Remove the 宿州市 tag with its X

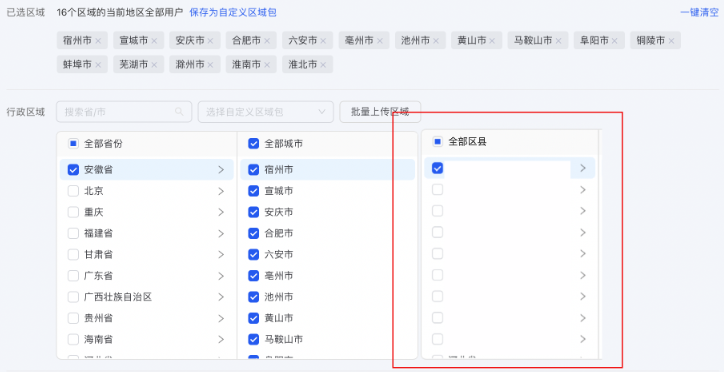pyautogui.click(x=98, y=41)
